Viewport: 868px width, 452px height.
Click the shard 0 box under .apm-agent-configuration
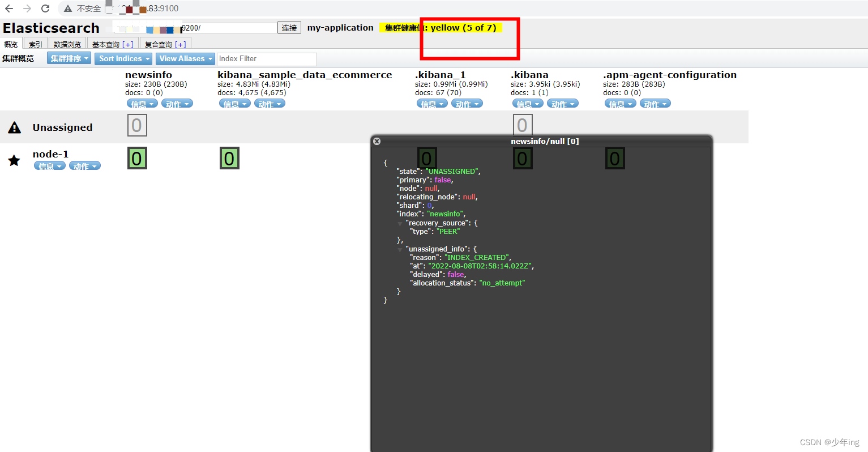(615, 159)
